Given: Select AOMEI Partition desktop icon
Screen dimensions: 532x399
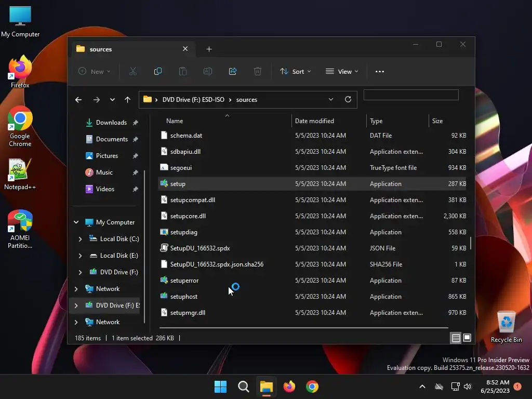Looking at the screenshot, I should tap(20, 229).
